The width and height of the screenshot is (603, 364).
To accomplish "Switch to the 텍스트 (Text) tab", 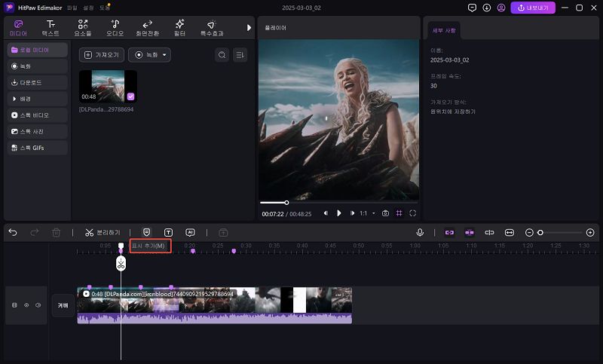I will pos(51,28).
